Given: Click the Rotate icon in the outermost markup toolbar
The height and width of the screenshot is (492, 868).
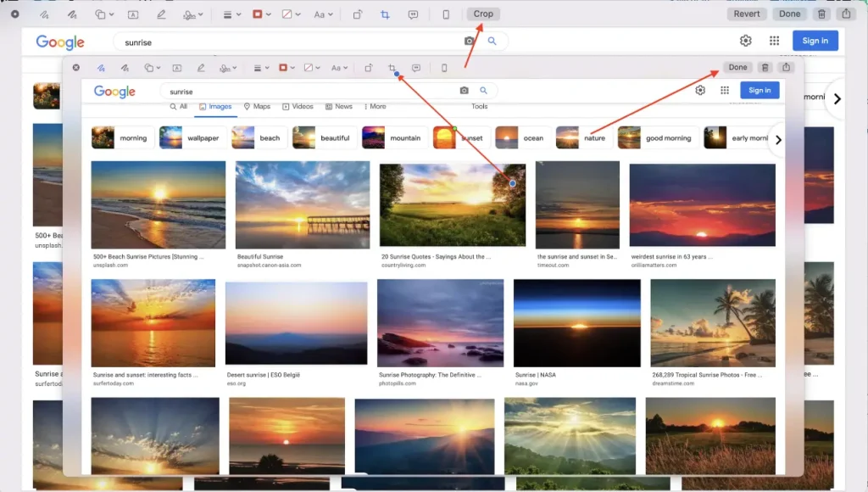Looking at the screenshot, I should (357, 14).
